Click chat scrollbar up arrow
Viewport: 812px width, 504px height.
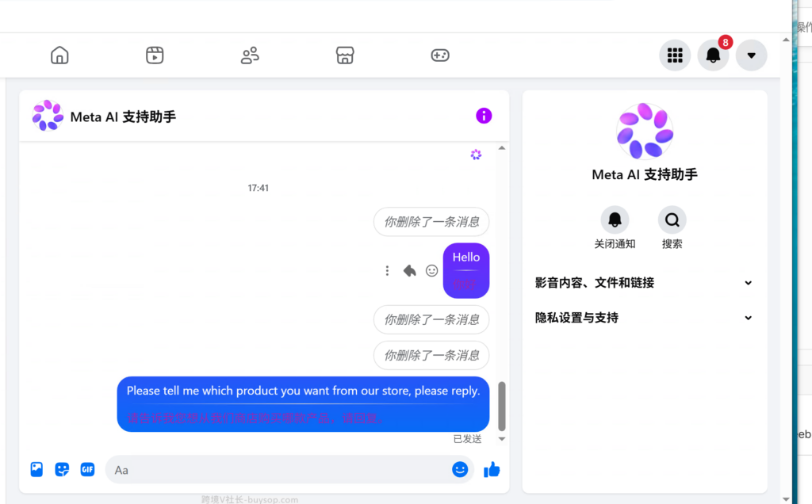(502, 148)
